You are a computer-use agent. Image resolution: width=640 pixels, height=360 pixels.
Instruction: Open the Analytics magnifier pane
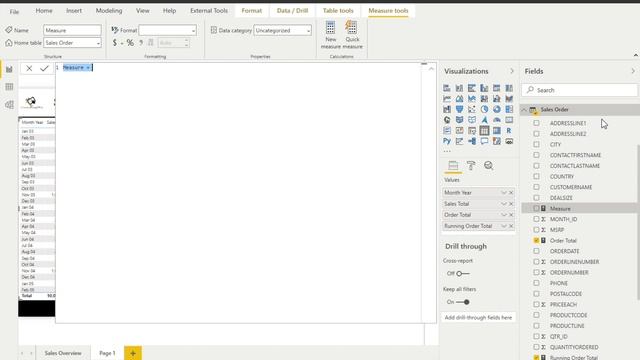pyautogui.click(x=489, y=165)
